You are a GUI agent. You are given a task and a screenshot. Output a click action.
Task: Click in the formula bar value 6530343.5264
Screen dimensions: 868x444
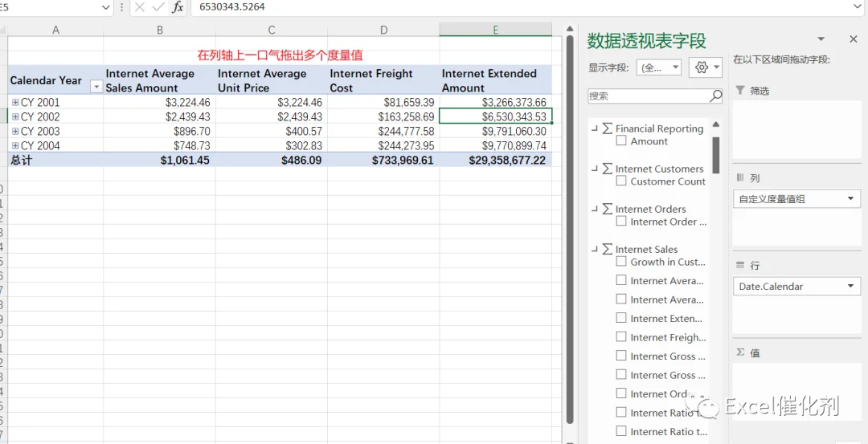[232, 7]
